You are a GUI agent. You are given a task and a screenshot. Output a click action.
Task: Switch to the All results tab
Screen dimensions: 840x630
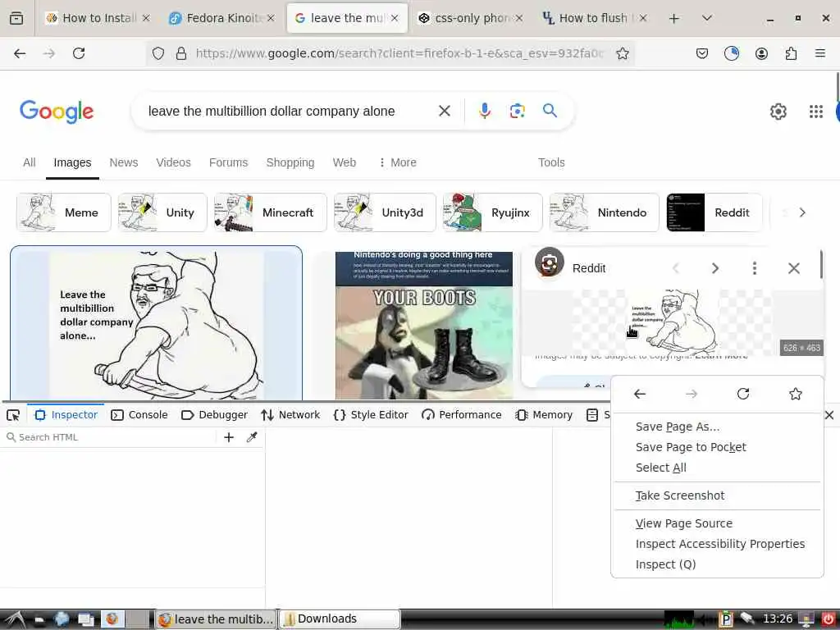(29, 162)
